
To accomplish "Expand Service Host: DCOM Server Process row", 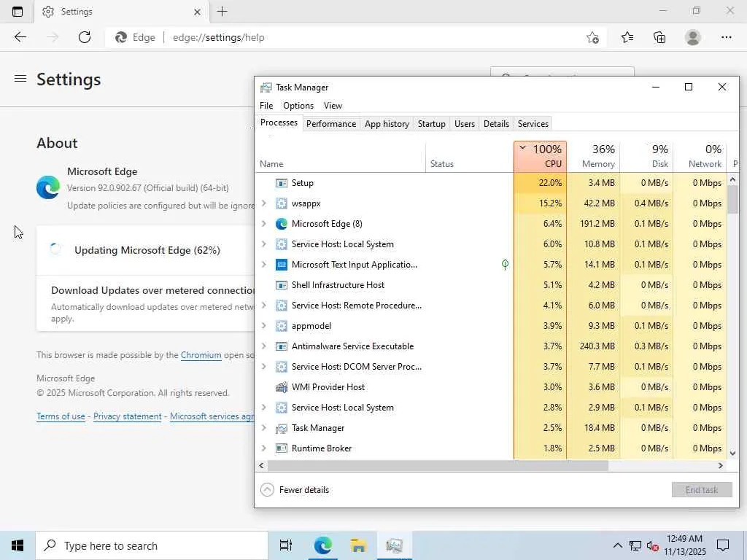I will tap(264, 367).
